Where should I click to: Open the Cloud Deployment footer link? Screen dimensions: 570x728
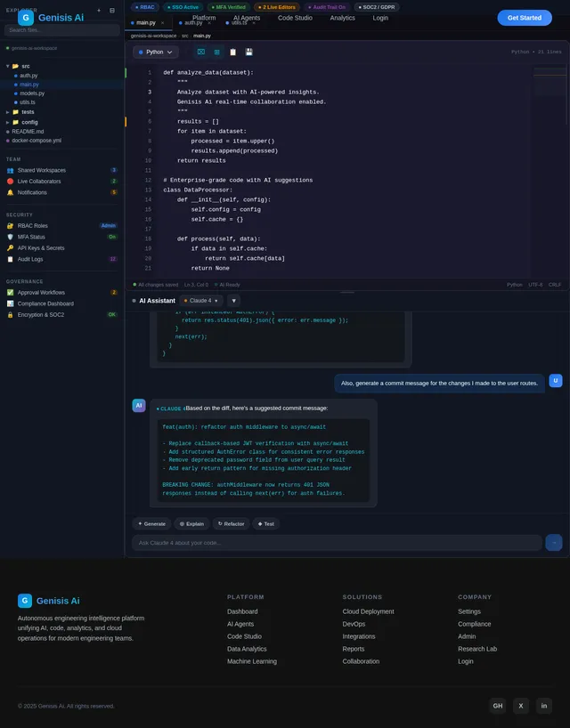(x=369, y=611)
